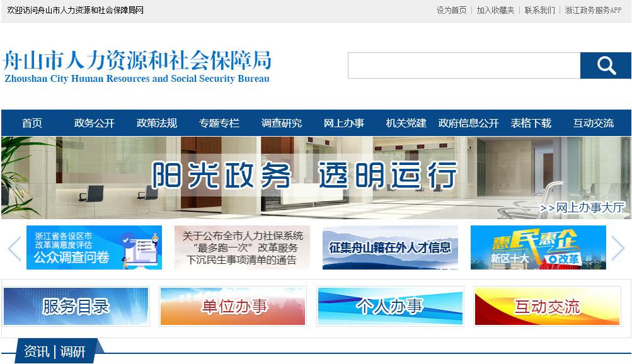Open the 政务公开 menu
The image size is (632, 364).
point(95,123)
